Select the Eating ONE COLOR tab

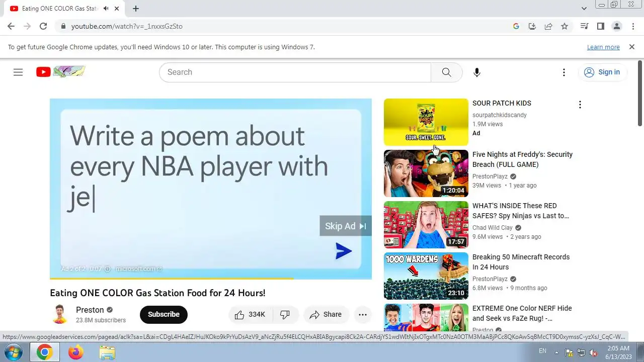pyautogui.click(x=64, y=9)
